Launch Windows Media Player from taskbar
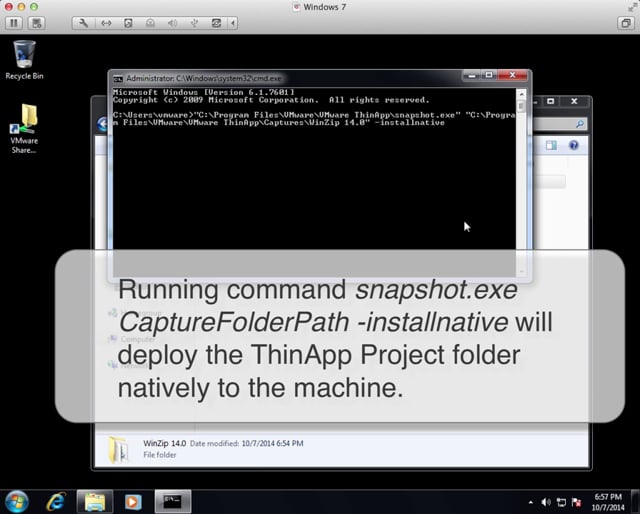 coord(133,501)
